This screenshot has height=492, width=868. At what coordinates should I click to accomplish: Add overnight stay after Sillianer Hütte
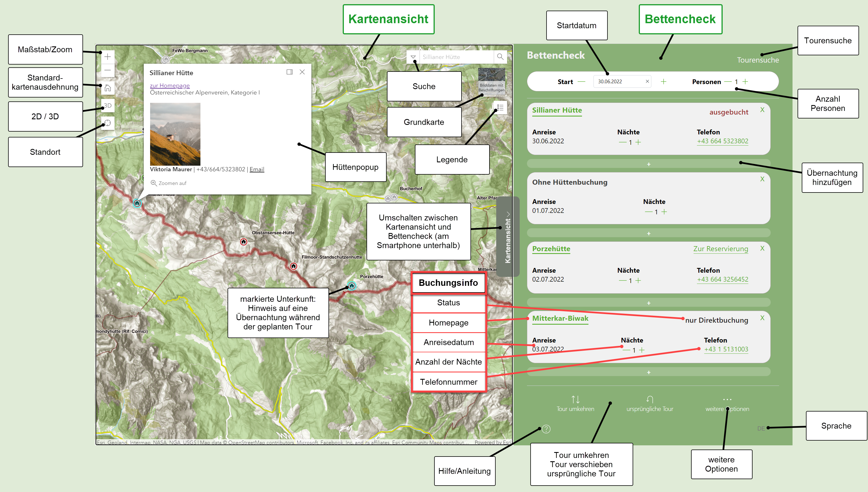tap(649, 164)
